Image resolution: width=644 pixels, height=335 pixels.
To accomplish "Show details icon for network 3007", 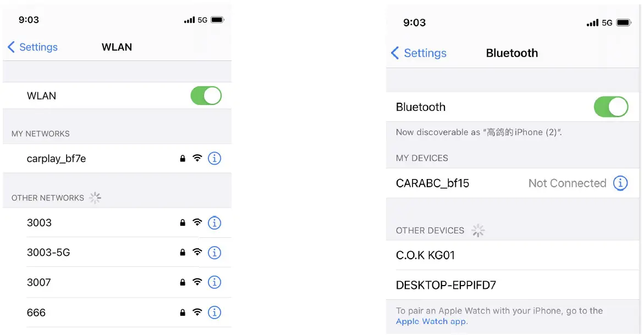I will tap(214, 282).
